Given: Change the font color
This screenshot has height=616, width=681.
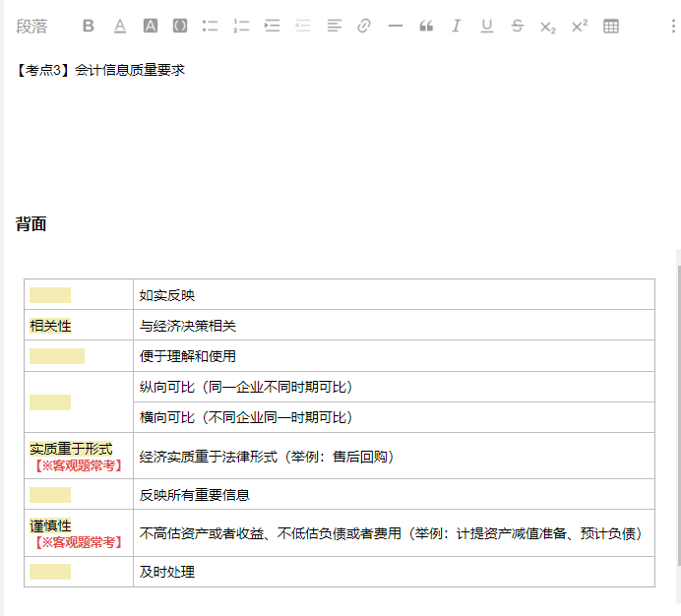Looking at the screenshot, I should pos(120,26).
